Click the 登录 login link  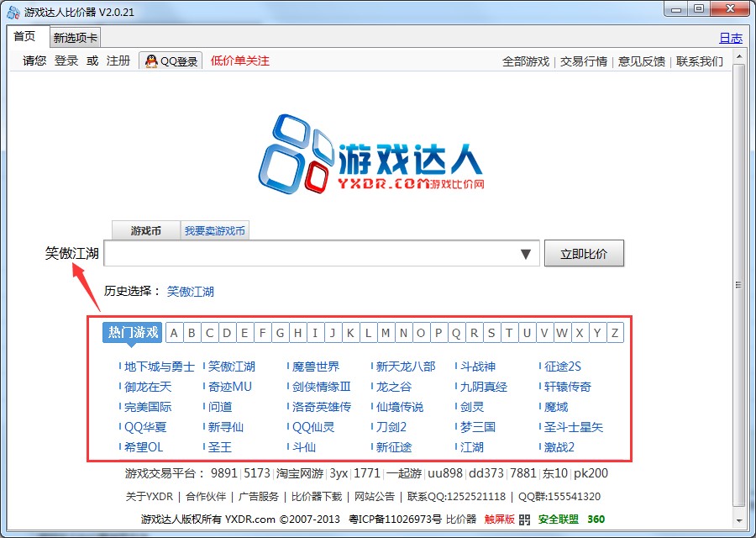[x=66, y=61]
